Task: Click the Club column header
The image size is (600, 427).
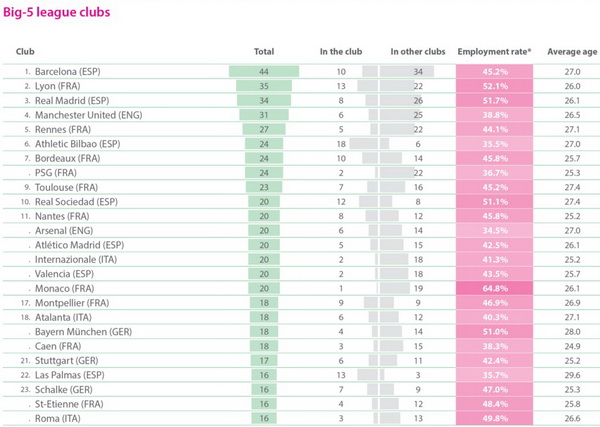Action: [x=25, y=52]
